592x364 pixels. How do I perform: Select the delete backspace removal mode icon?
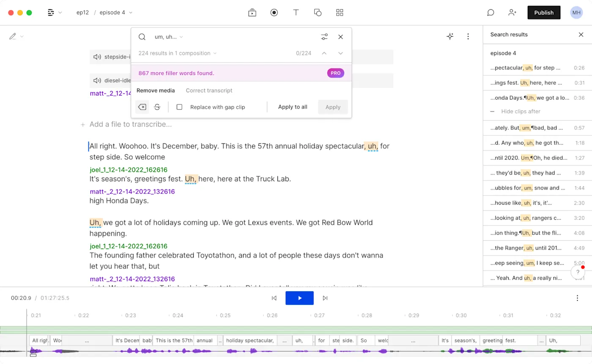tap(143, 107)
